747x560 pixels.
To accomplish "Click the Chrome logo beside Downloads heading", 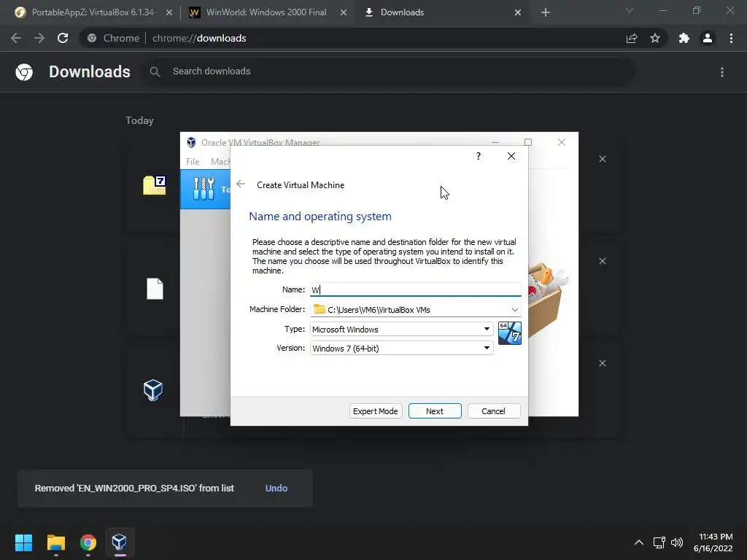I will 24,72.
